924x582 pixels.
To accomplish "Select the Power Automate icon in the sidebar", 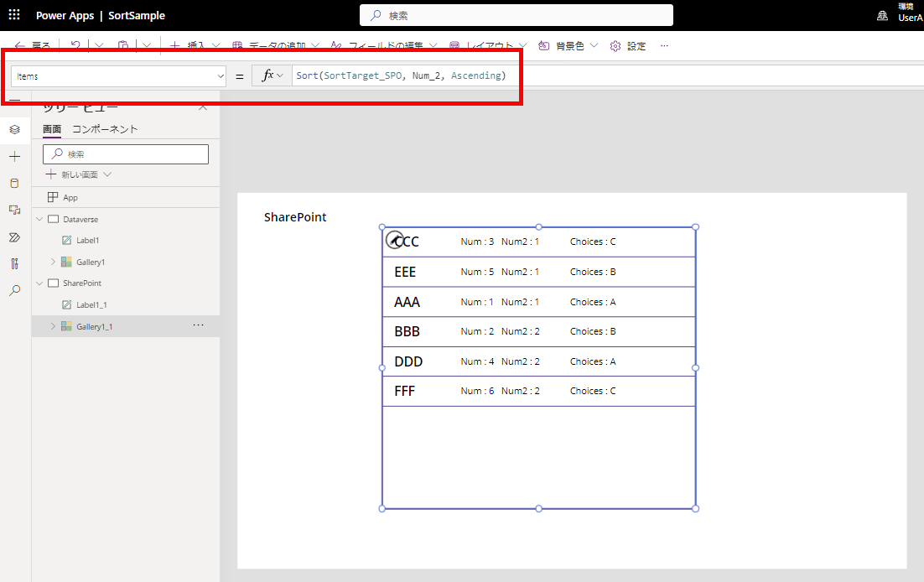I will click(13, 236).
